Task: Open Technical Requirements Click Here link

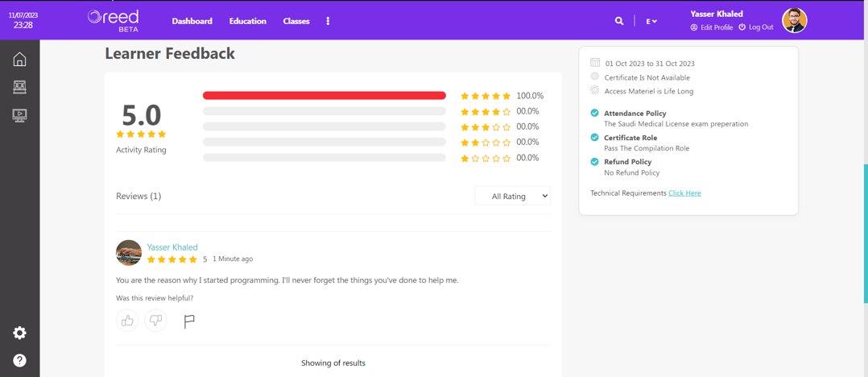Action: (684, 193)
